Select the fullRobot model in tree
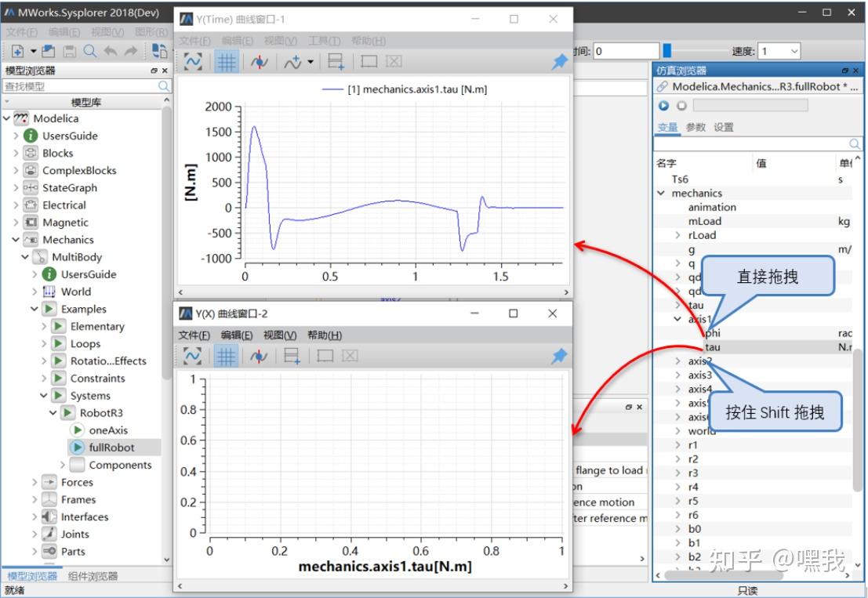868x598 pixels. coord(111,448)
